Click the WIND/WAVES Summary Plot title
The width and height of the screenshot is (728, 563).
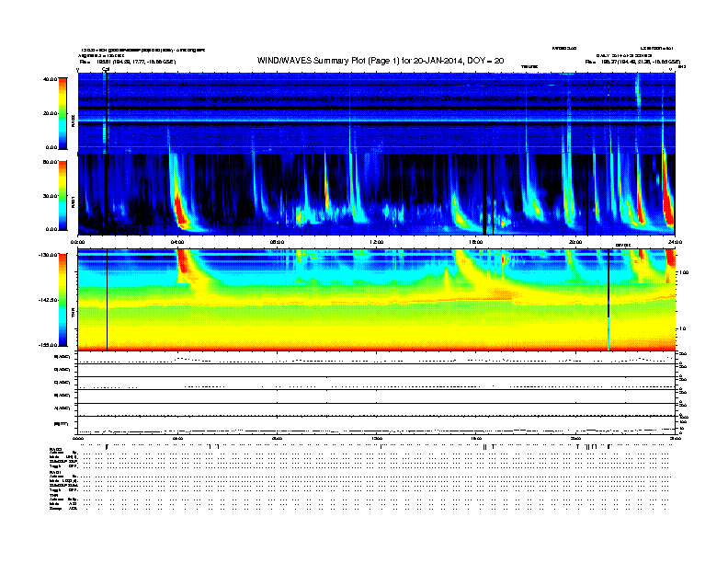point(381,61)
